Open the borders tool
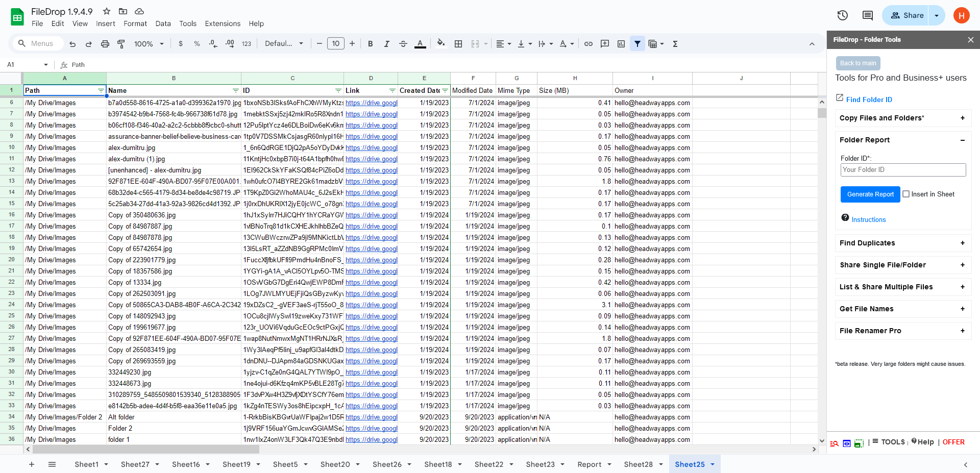Image resolution: width=980 pixels, height=473 pixels. [458, 44]
